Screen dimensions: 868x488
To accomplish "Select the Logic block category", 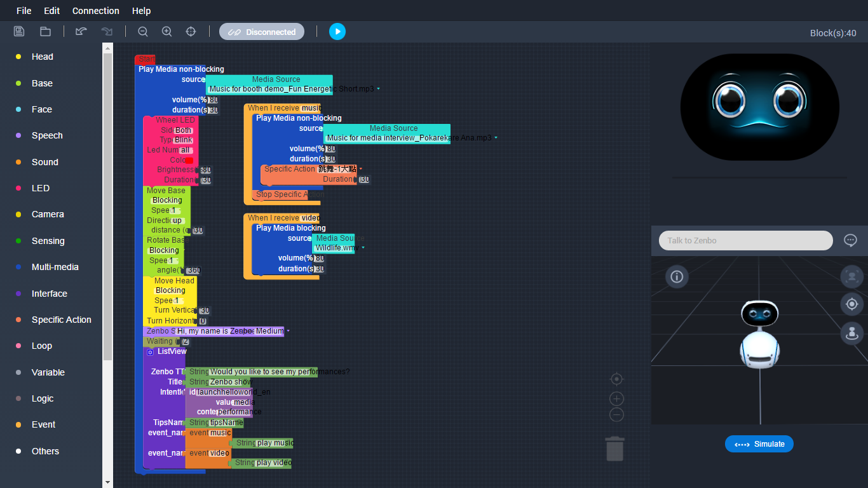I will [43, 398].
